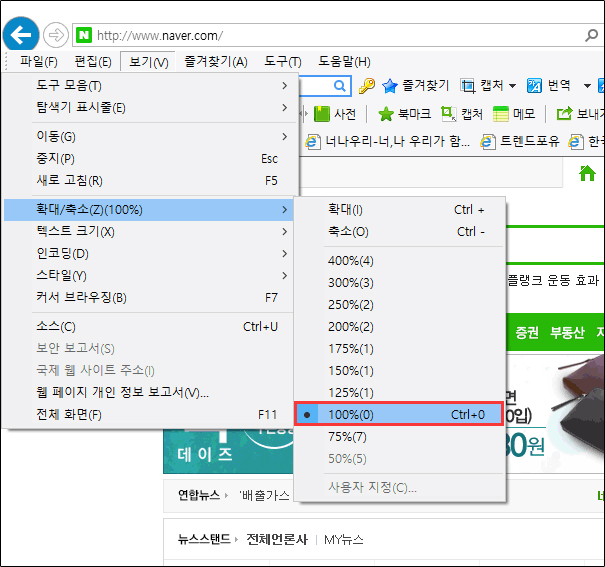Set zoom level to 200%(2)

[x=350, y=326]
